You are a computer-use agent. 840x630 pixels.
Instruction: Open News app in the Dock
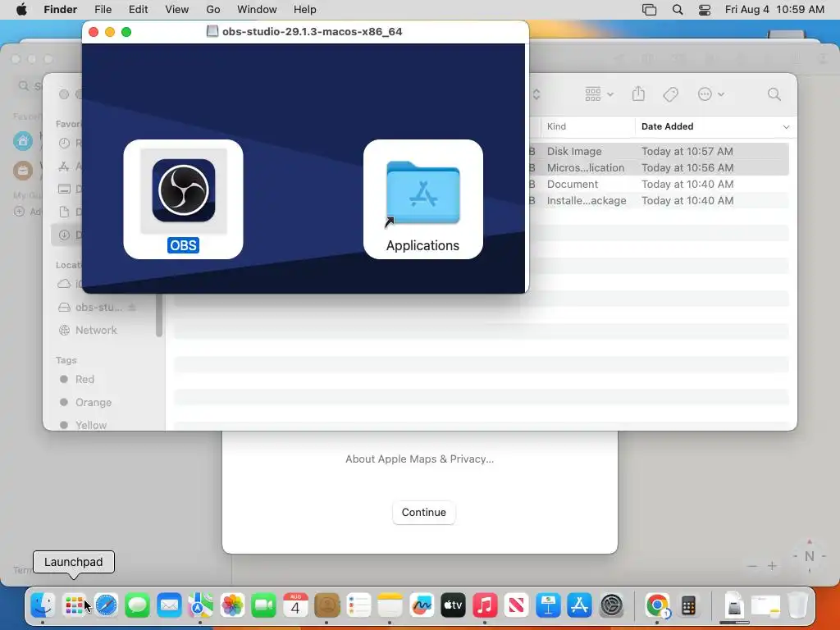point(517,605)
